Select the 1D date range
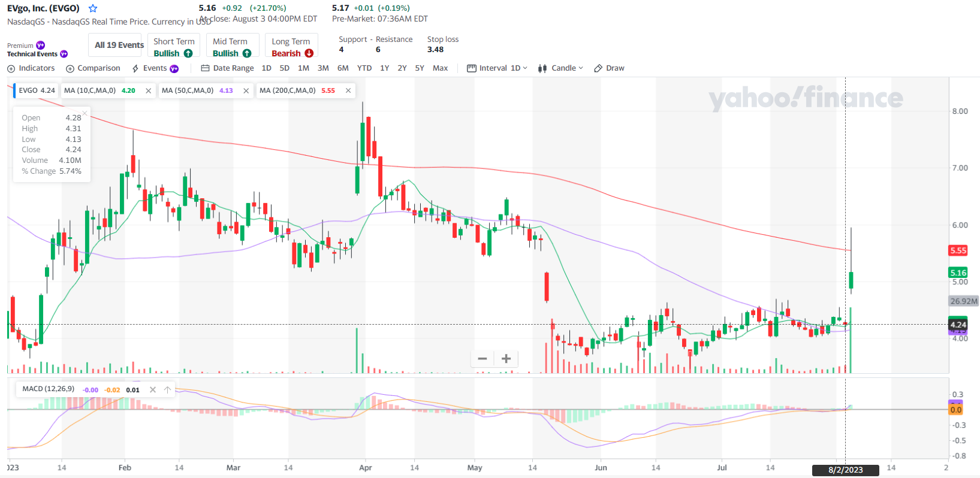 267,68
